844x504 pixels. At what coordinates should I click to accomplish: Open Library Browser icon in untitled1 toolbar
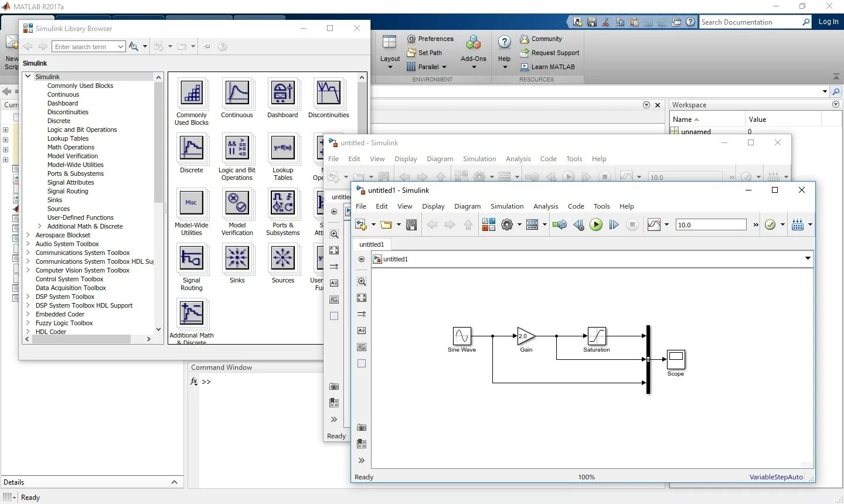point(488,224)
